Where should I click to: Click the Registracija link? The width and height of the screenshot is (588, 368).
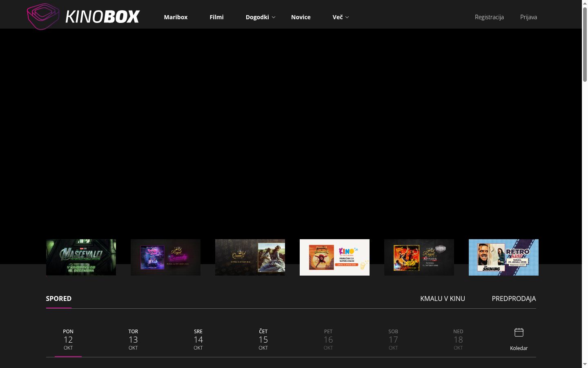click(489, 17)
